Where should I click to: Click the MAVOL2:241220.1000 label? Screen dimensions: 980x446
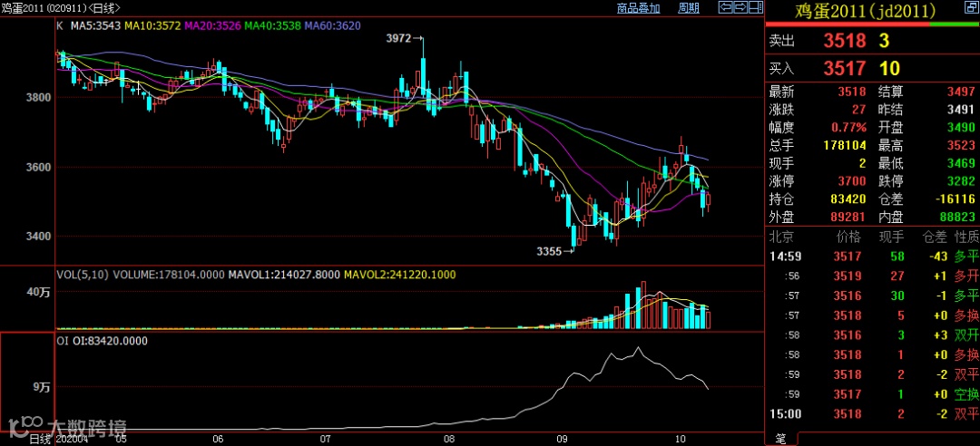pos(400,275)
